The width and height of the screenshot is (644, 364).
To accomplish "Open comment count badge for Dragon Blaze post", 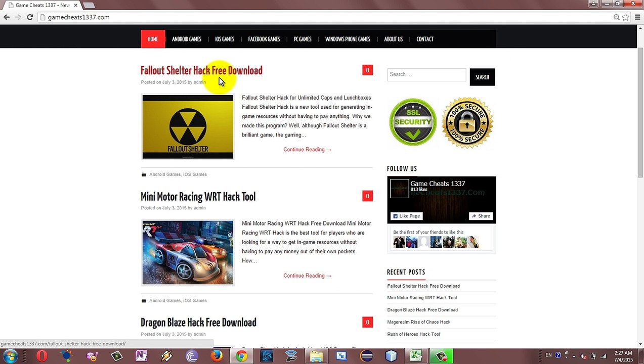I will 368,322.
